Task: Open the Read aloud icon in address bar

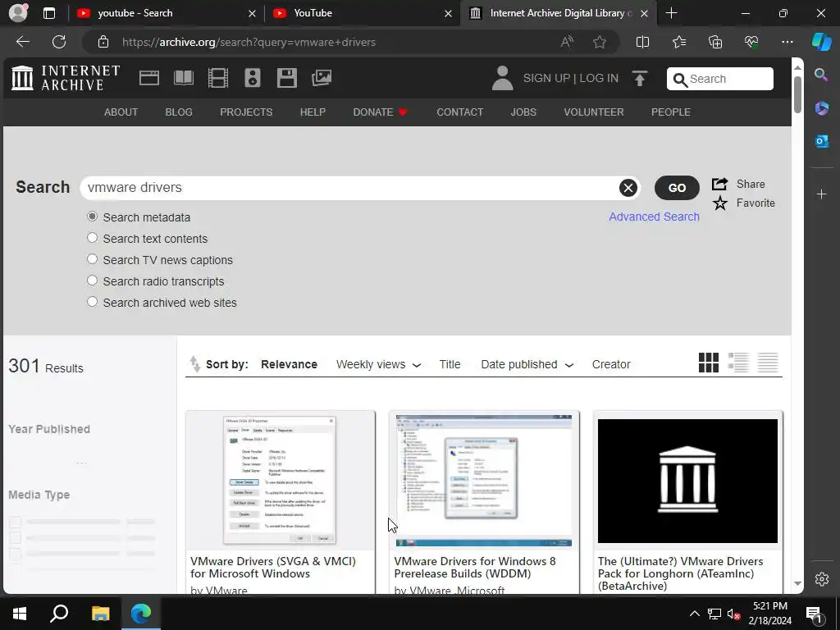Action: (x=567, y=42)
